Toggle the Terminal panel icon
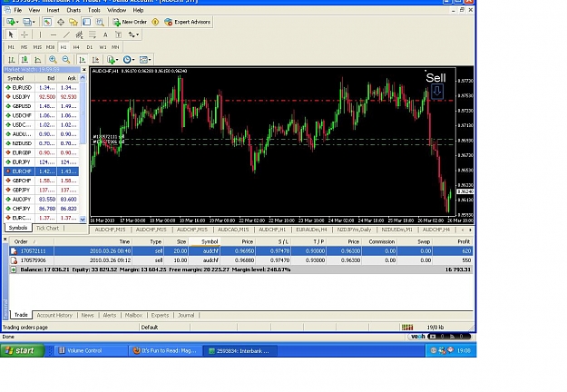567x392 pixels. [86, 22]
